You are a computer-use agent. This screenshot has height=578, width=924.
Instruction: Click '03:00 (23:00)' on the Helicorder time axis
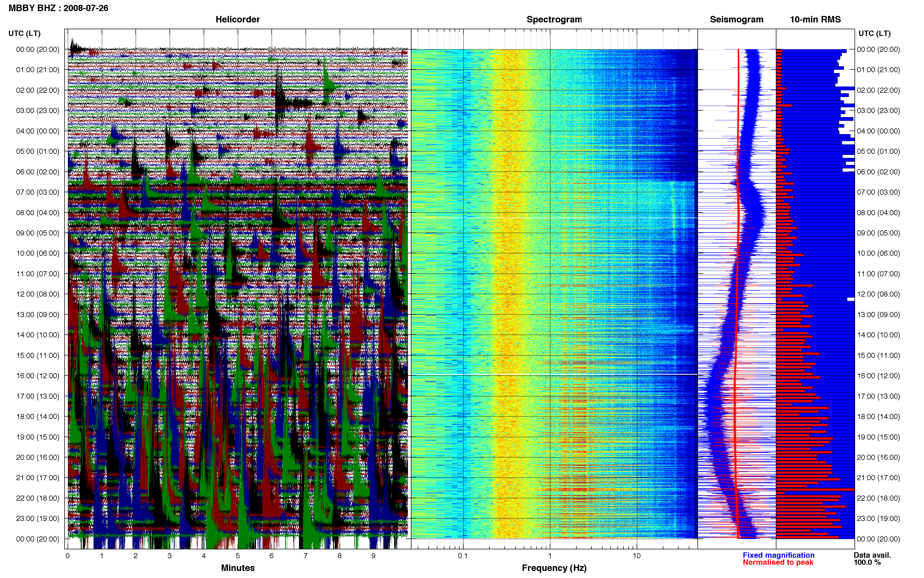tap(38, 111)
